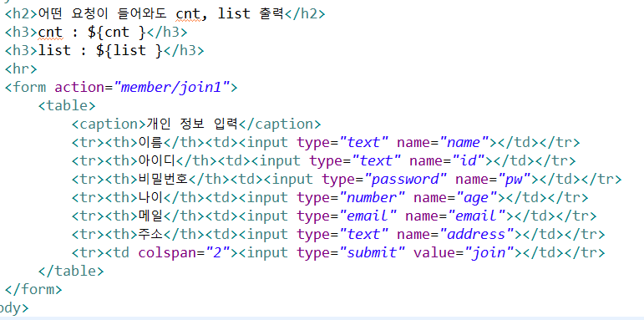Click the th text '주소'

150,234
